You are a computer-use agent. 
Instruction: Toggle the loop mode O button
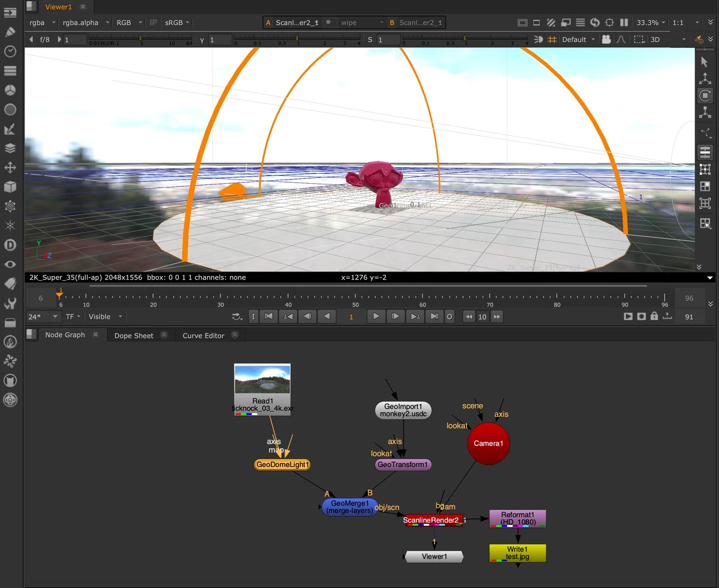click(449, 317)
